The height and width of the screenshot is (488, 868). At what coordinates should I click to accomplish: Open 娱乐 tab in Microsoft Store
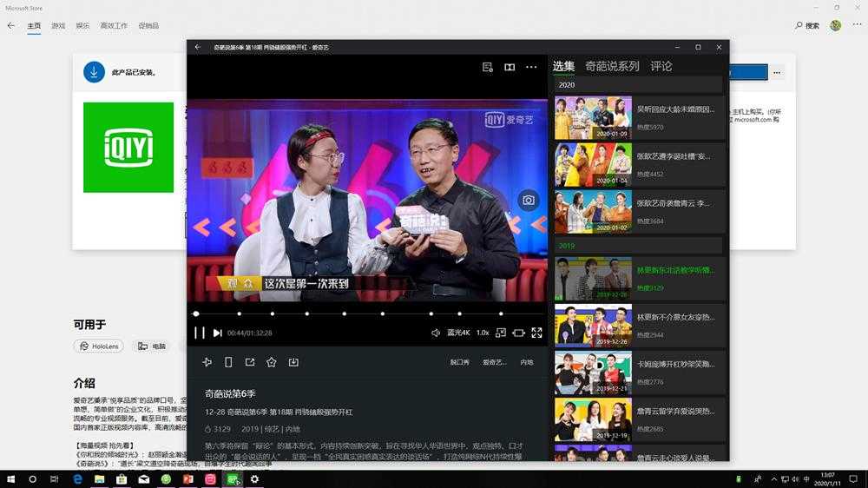coord(82,25)
